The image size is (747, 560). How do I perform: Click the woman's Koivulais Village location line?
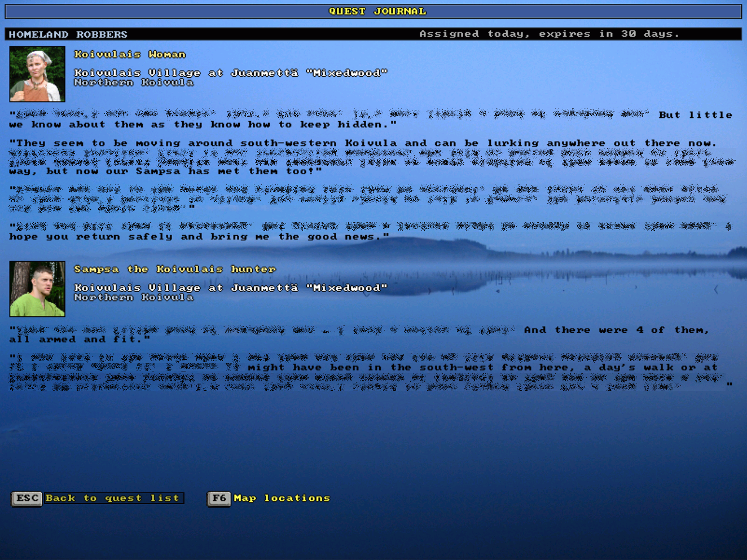pyautogui.click(x=231, y=73)
